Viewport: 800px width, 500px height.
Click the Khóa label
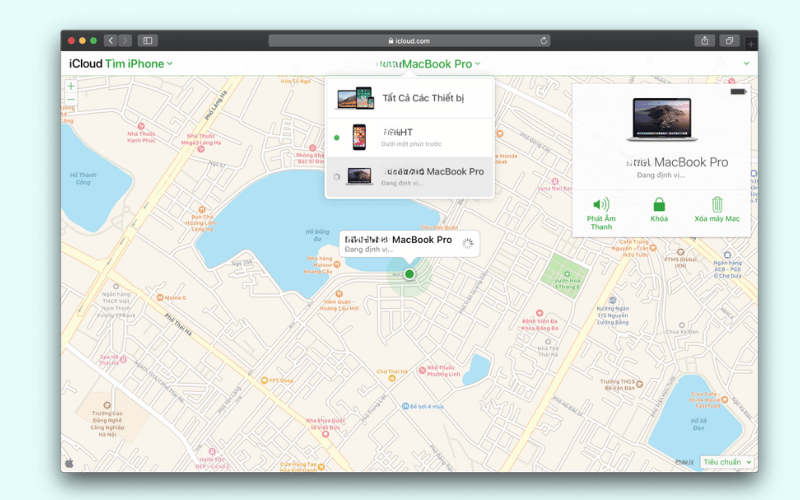659,218
